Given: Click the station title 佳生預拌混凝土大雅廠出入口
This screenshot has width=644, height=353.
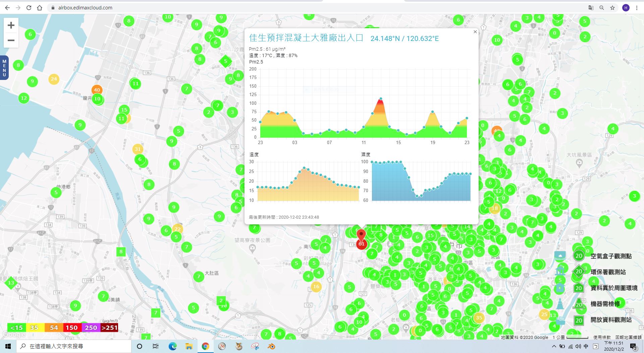Looking at the screenshot, I should tap(306, 38).
